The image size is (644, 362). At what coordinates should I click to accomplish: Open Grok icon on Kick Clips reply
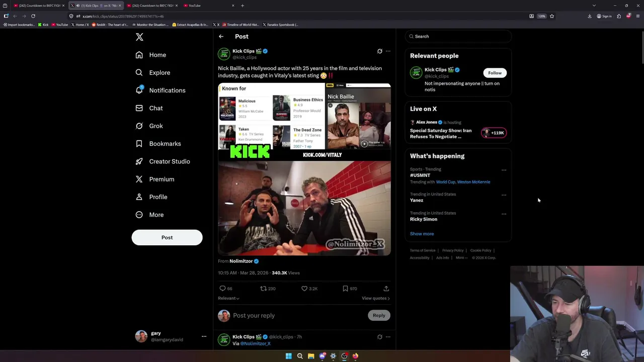[380, 337]
